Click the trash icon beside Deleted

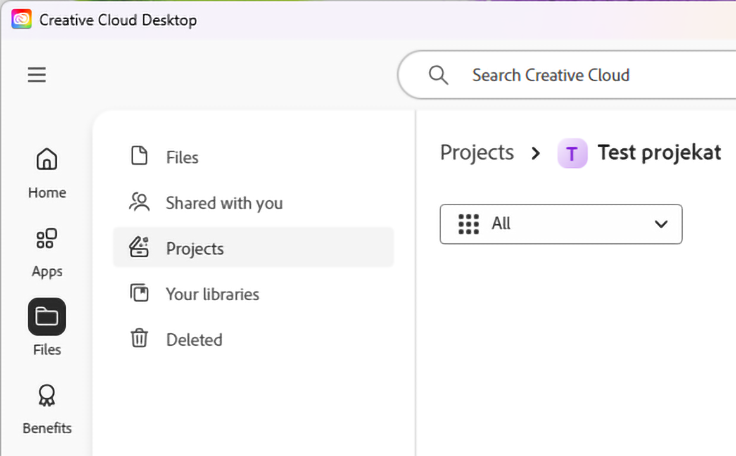139,339
